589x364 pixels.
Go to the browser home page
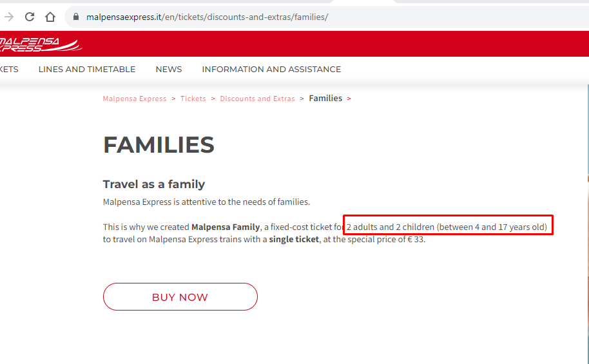(50, 17)
